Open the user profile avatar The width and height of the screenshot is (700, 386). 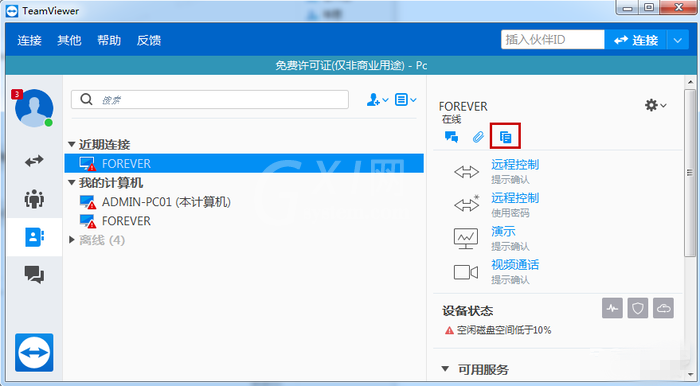34,108
